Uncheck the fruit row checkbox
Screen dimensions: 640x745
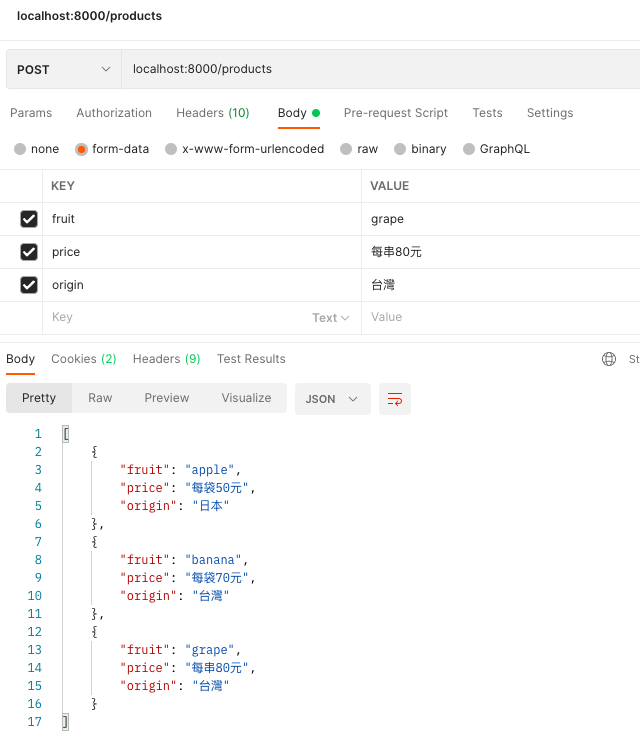click(x=29, y=219)
